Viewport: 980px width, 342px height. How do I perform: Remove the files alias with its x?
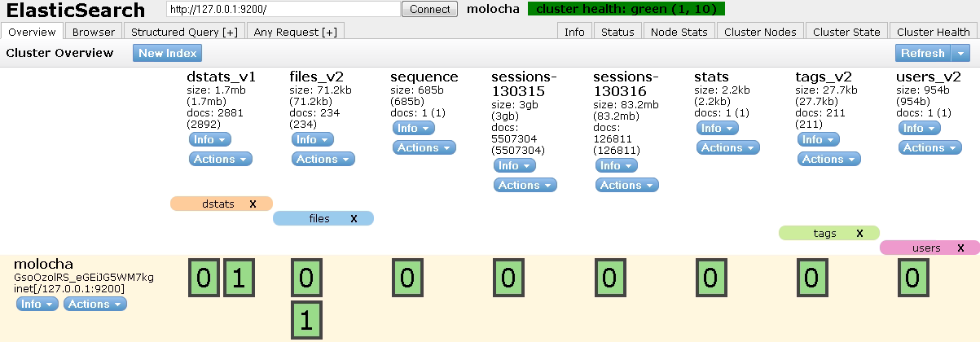(354, 218)
